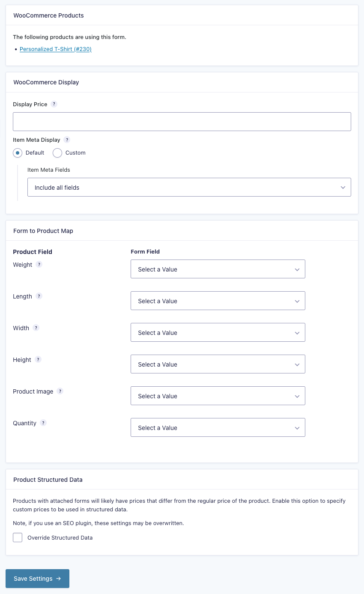364x594 pixels.
Task: Open the Quantity form field dropdown
Action: 218,428
